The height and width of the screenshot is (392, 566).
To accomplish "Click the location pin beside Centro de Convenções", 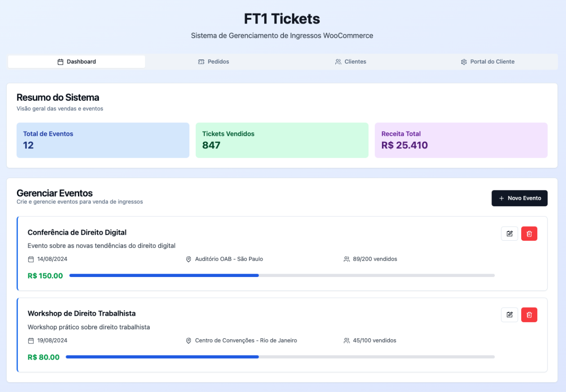I will click(189, 341).
